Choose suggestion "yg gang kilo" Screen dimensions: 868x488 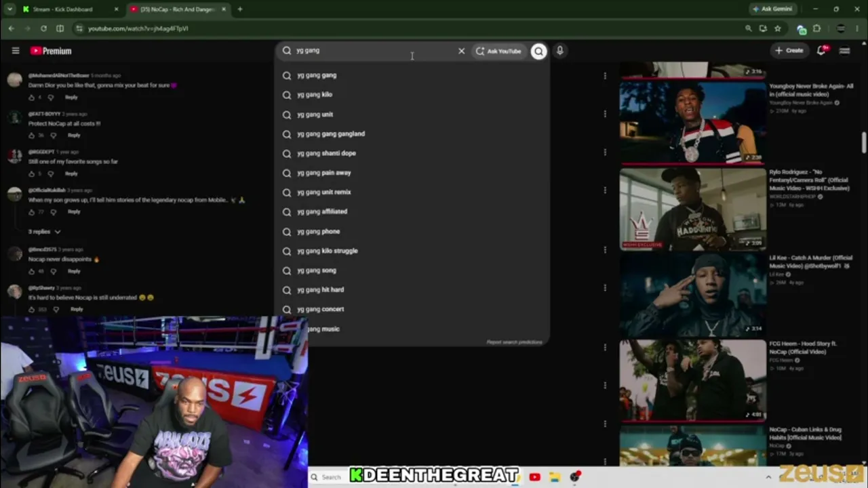click(412, 95)
